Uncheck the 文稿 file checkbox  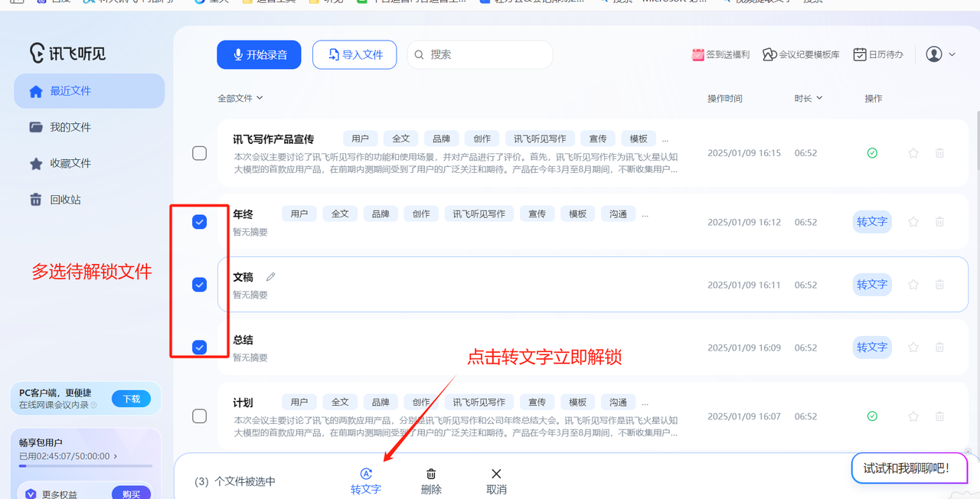coord(199,285)
